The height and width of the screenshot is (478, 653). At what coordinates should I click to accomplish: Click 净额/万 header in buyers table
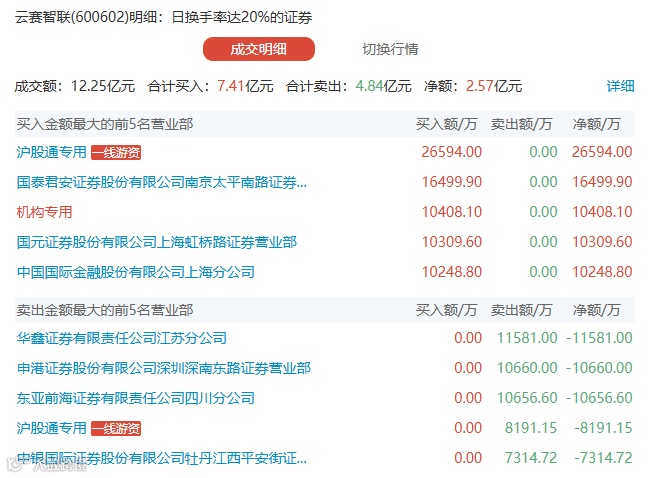tap(596, 124)
